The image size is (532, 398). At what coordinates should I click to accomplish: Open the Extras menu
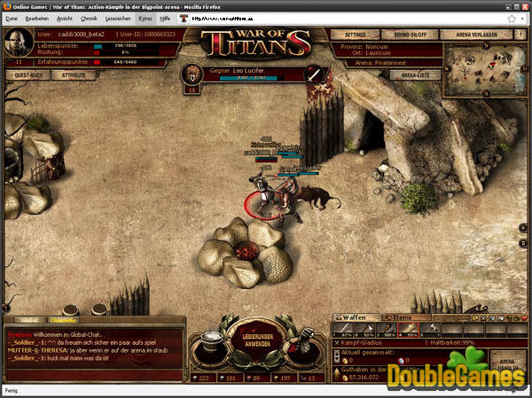click(x=145, y=19)
